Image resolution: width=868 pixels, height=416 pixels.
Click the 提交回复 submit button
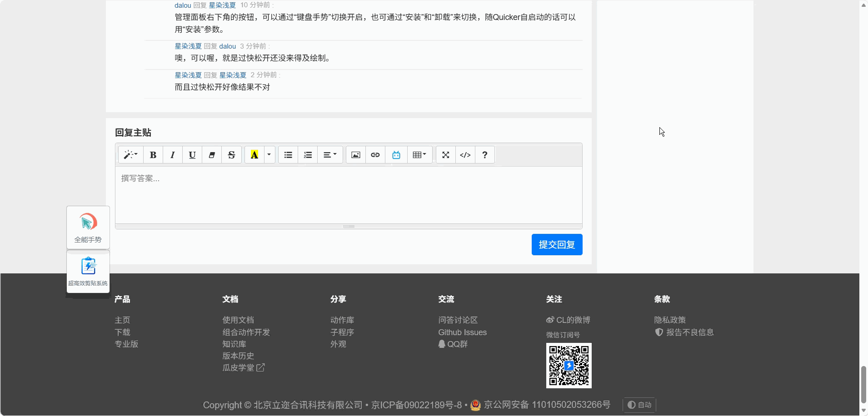557,245
